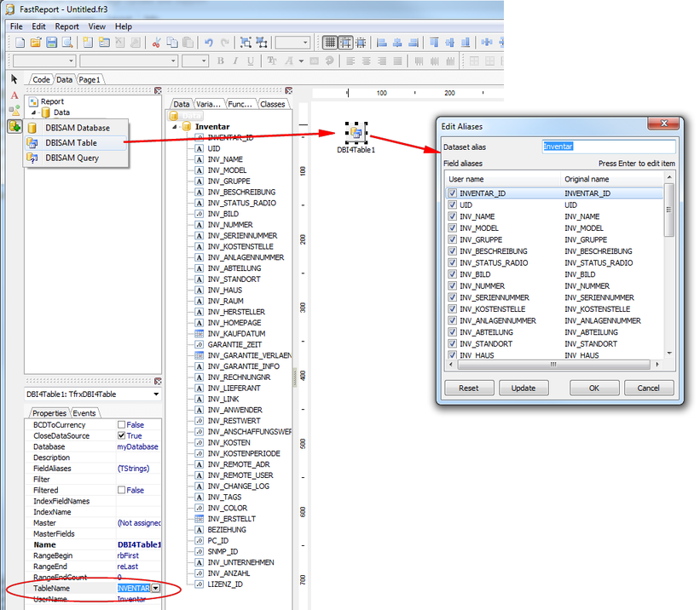Screen dimensions: 700x610
Task: Open the font size dropdown
Action: (204, 60)
